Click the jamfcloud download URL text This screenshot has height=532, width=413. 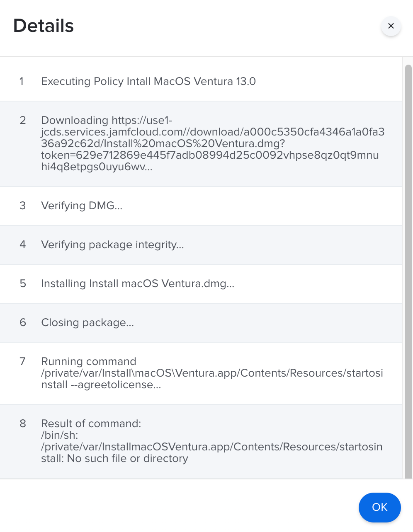point(213,144)
